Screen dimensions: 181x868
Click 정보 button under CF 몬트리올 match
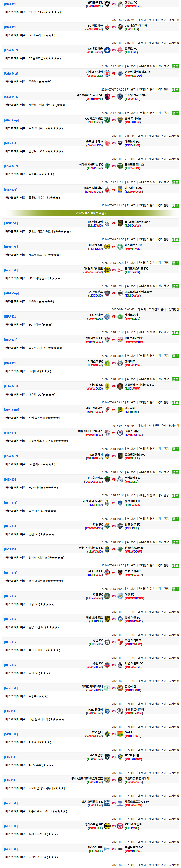tap(175, 66)
